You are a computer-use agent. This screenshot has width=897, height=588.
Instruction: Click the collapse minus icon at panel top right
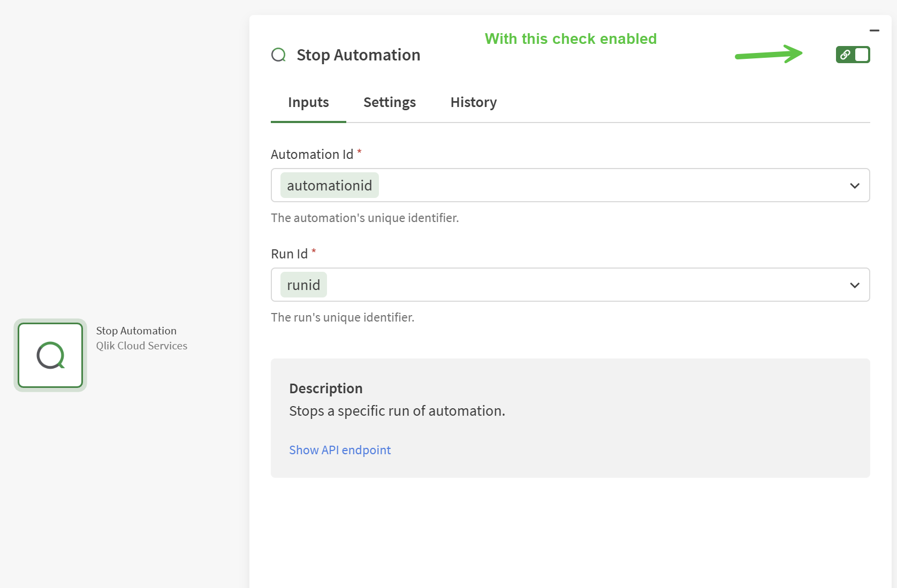click(x=875, y=30)
